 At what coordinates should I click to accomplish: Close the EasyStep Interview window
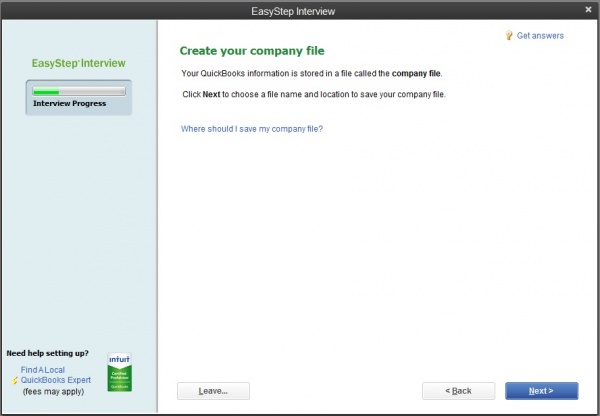coord(588,10)
